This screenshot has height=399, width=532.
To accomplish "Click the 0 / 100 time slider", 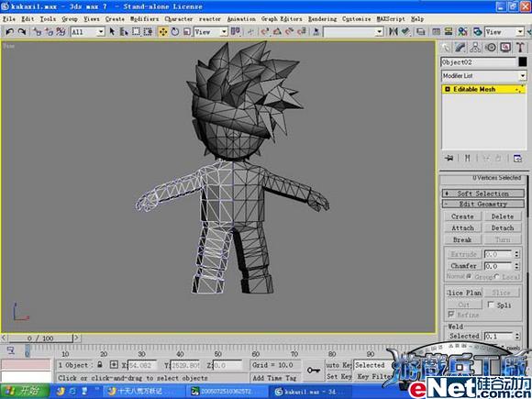I will pyautogui.click(x=40, y=338).
